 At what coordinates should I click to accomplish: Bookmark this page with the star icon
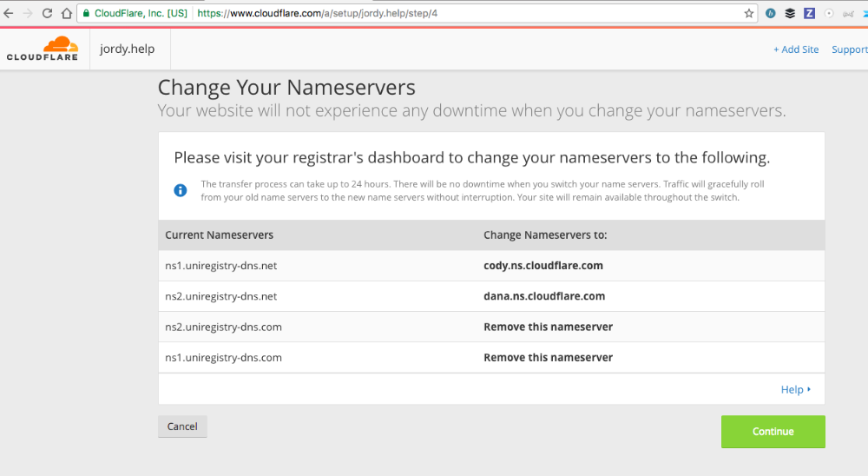click(748, 13)
